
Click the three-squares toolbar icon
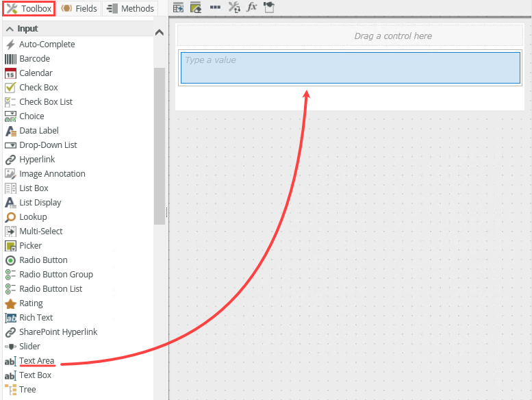pyautogui.click(x=215, y=7)
